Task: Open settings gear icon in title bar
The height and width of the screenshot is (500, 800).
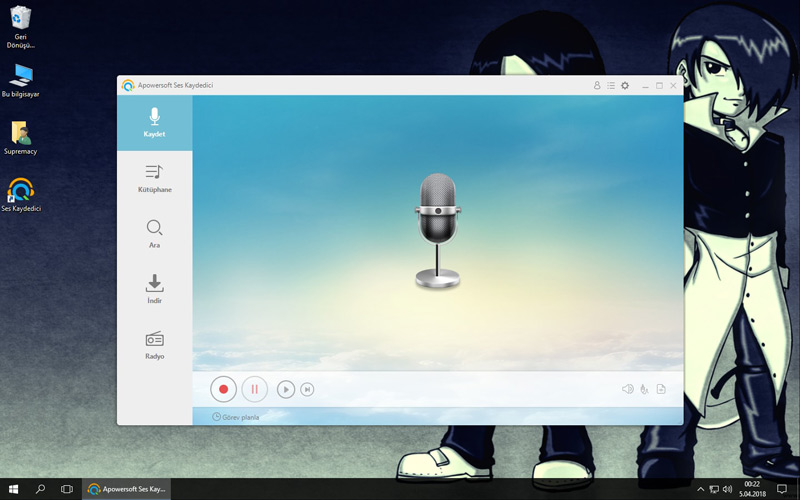Action: click(x=625, y=85)
